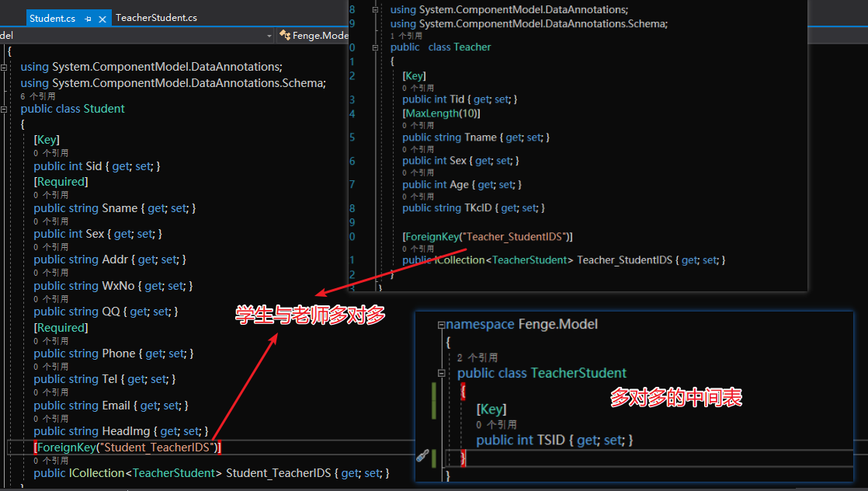The image size is (868, 491).
Task: Open the 0 个引用 CodeLens above TSID
Action: (496, 424)
